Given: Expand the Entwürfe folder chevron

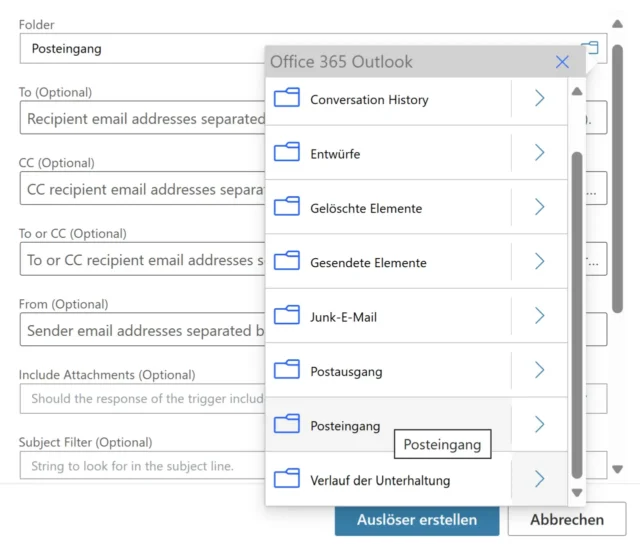Looking at the screenshot, I should coord(539,153).
